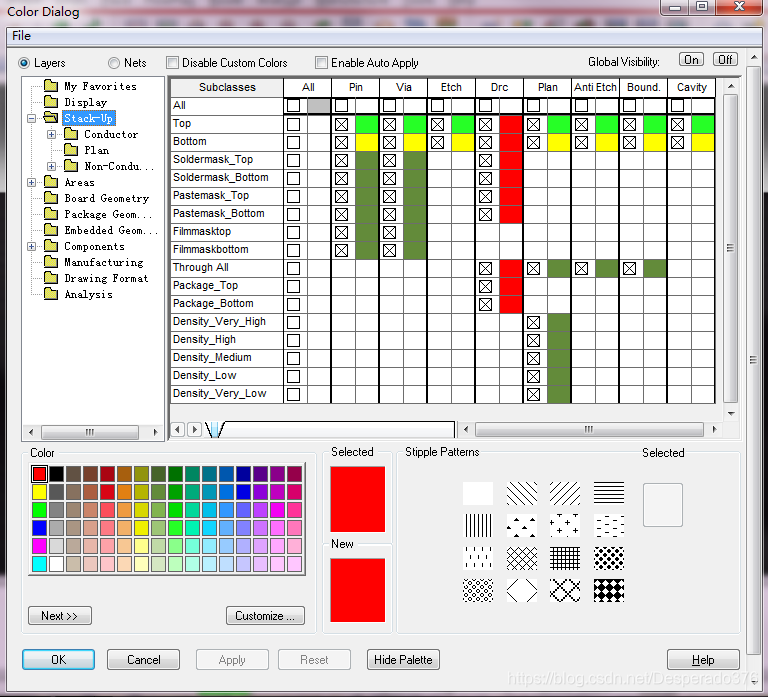Turn Global Visibility Off

pyautogui.click(x=725, y=60)
